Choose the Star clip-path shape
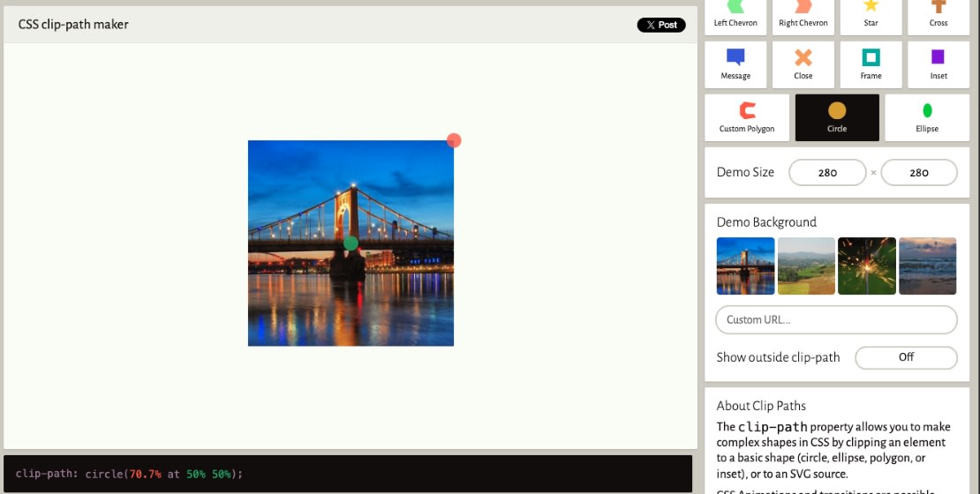The image size is (980, 494). pos(871,16)
